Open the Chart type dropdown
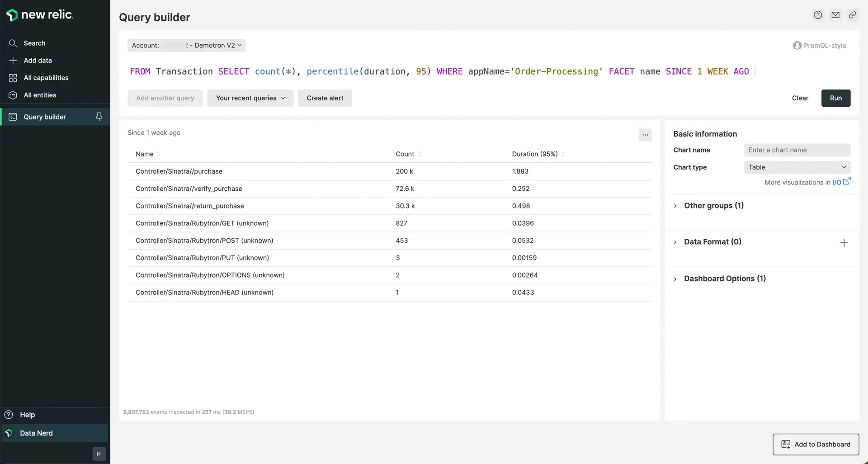 797,167
